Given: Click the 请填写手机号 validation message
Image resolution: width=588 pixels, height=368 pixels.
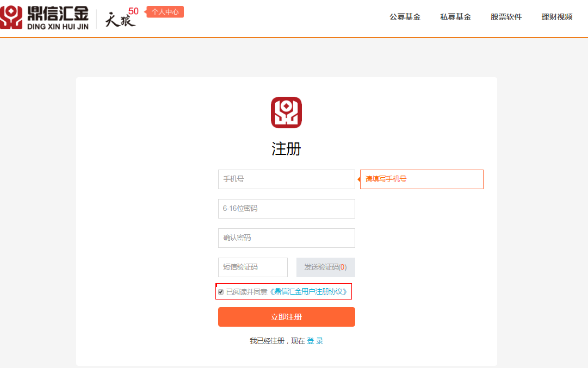Looking at the screenshot, I should (x=422, y=179).
